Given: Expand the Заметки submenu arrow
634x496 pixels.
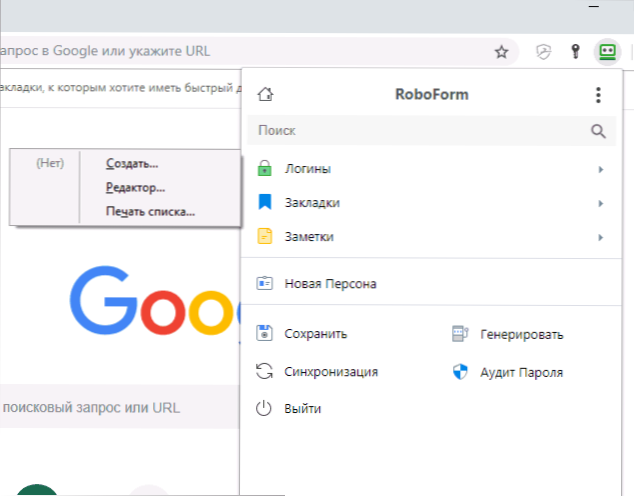Looking at the screenshot, I should pyautogui.click(x=601, y=237).
